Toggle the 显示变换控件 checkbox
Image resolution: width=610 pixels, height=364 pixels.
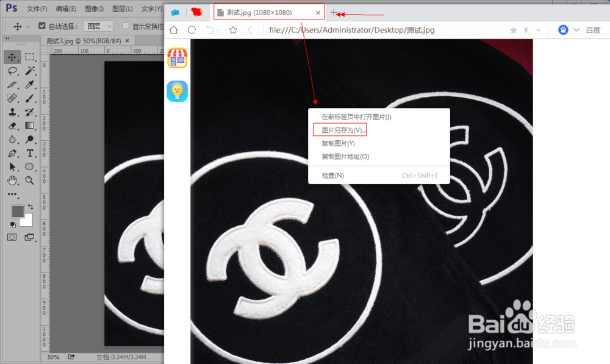[126, 26]
